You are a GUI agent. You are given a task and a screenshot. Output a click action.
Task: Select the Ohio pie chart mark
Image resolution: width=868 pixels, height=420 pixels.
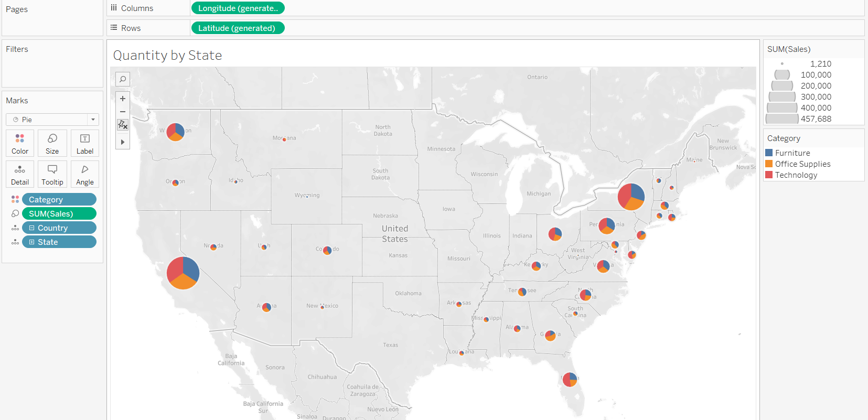(555, 234)
